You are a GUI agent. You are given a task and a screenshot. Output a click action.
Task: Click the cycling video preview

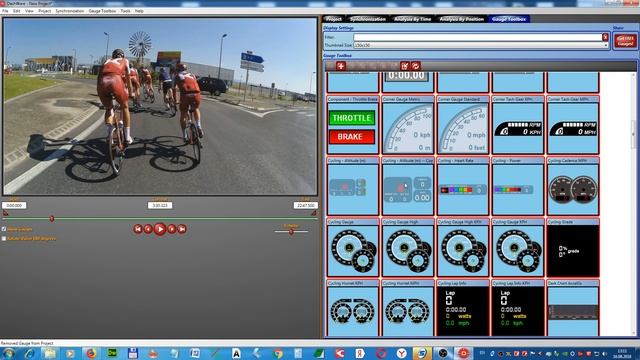point(160,106)
